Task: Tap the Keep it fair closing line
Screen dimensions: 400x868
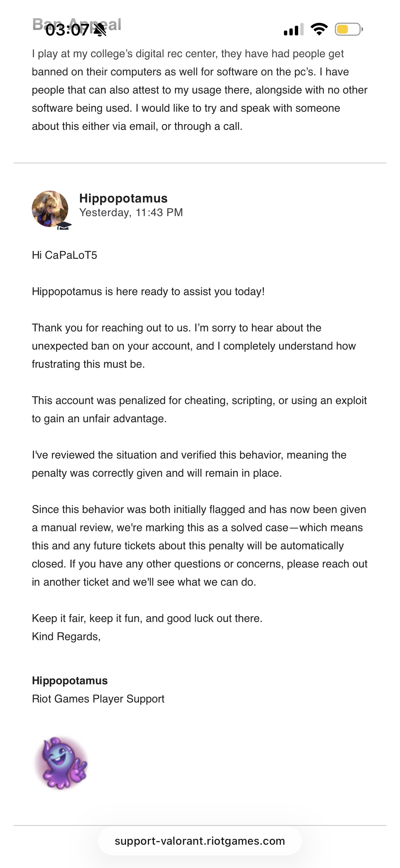Action: click(x=147, y=618)
